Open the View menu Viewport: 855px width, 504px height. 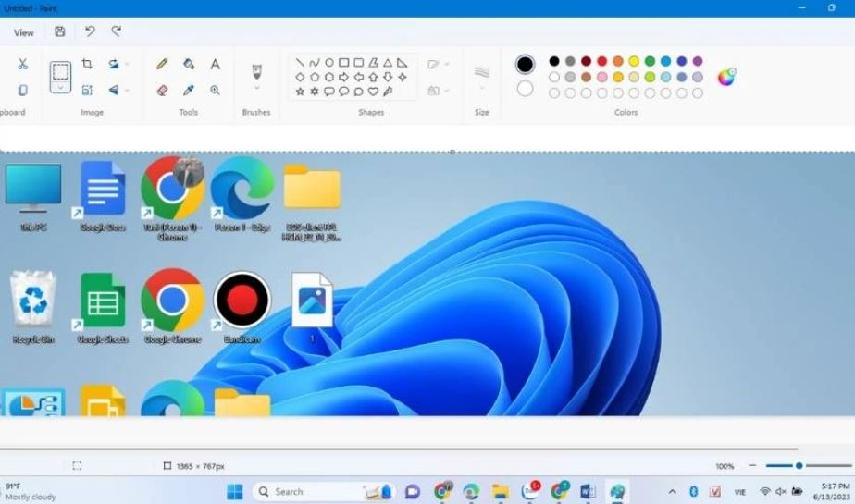pyautogui.click(x=23, y=32)
